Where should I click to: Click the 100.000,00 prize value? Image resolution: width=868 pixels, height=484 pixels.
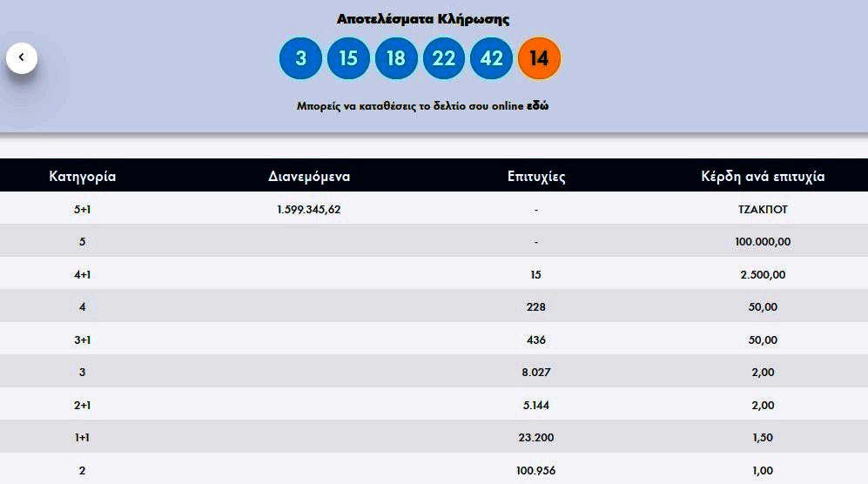763,242
